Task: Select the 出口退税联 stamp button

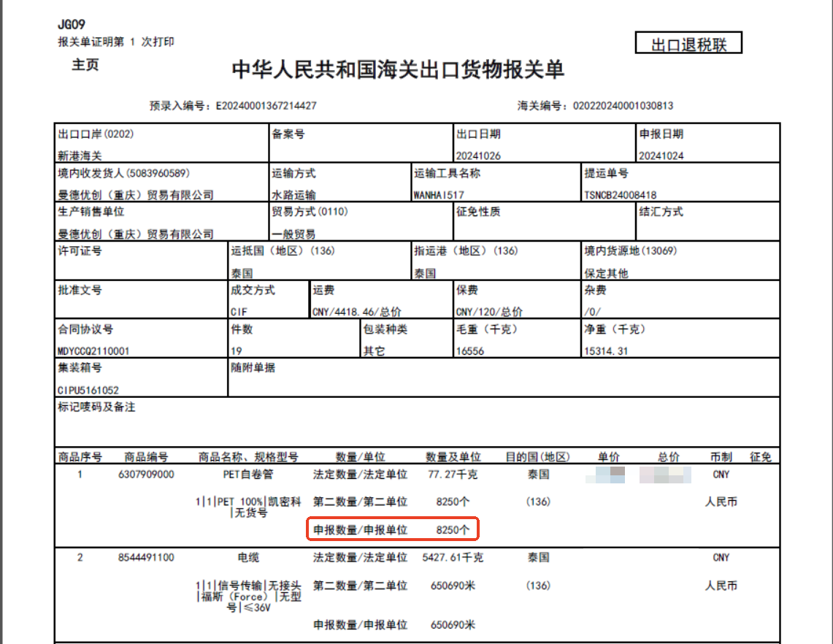Action: point(687,42)
